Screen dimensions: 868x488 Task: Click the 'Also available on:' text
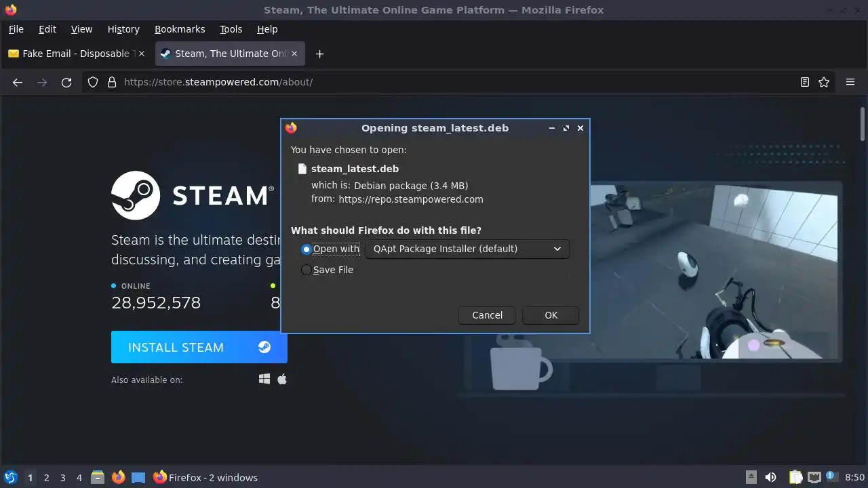point(146,380)
